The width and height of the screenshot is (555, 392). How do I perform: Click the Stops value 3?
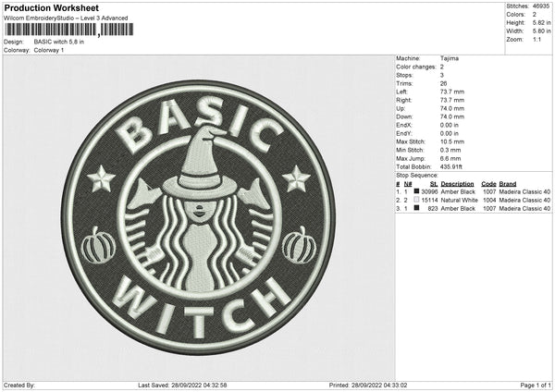pyautogui.click(x=442, y=76)
